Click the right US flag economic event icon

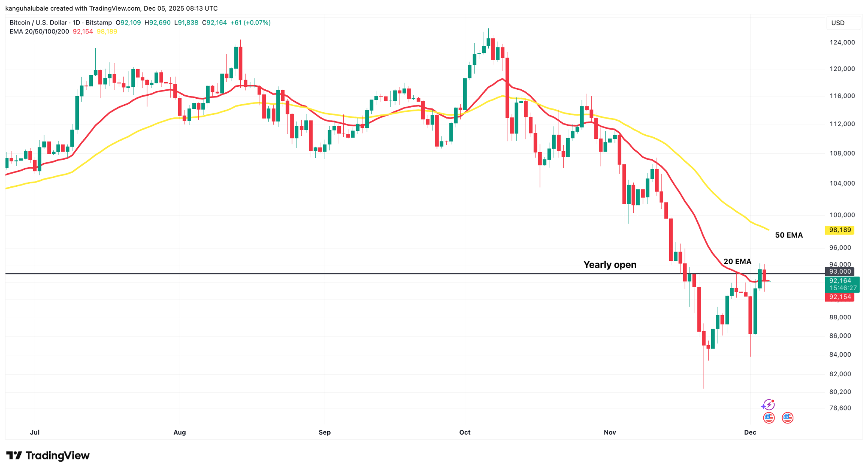click(x=787, y=418)
